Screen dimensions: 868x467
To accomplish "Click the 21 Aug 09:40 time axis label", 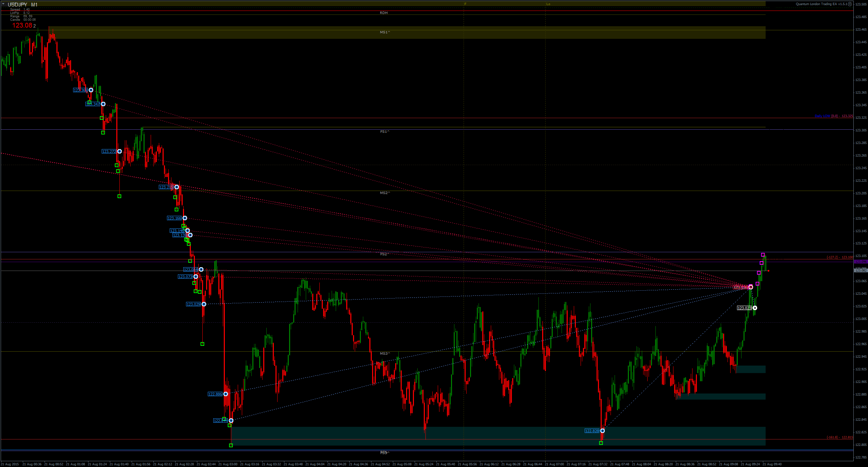I will click(772, 464).
